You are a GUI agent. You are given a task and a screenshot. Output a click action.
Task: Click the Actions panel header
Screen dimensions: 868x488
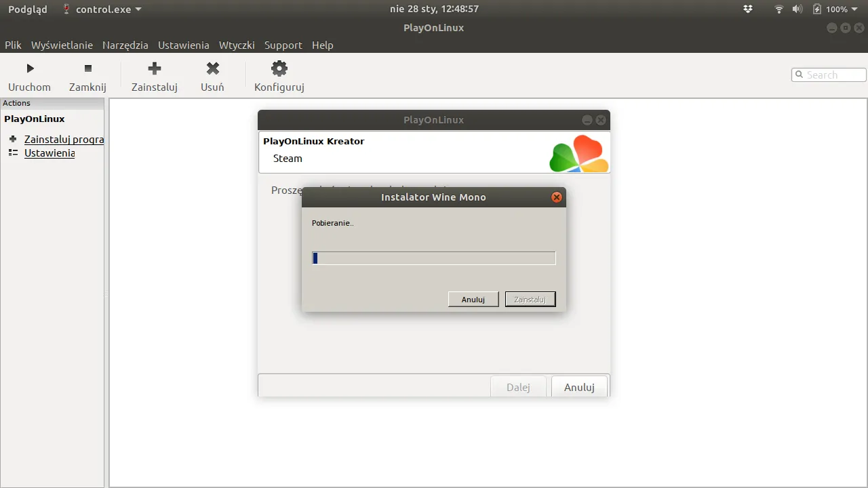(52, 103)
